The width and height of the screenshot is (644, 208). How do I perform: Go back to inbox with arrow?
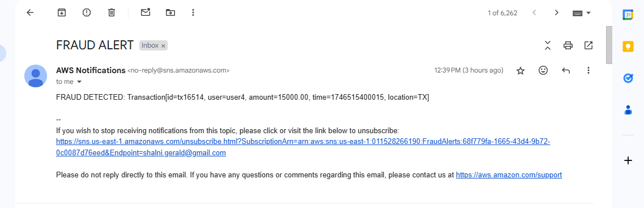coord(30,12)
